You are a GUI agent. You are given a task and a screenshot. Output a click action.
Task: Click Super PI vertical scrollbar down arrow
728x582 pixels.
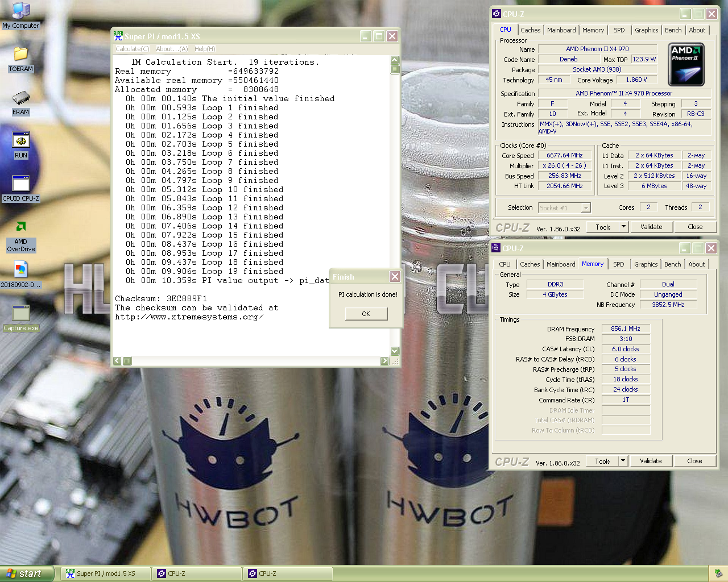coord(395,351)
